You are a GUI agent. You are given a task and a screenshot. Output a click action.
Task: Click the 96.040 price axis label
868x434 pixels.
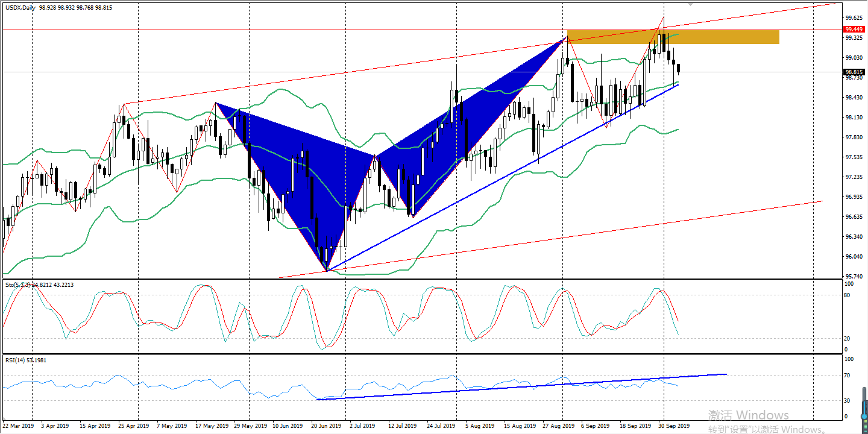[x=853, y=257]
